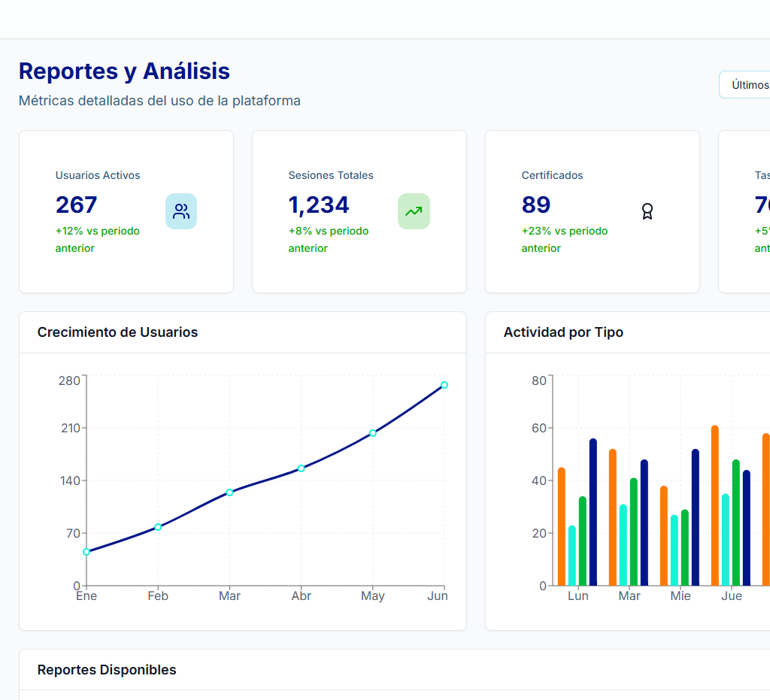Open the Últimos period dropdown
Screen dimensions: 770x700
[744, 85]
